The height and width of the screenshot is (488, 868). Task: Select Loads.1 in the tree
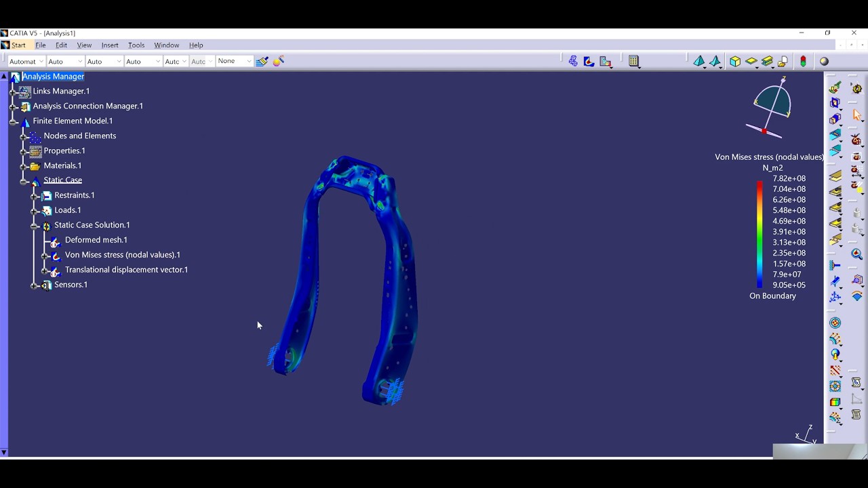tap(68, 210)
